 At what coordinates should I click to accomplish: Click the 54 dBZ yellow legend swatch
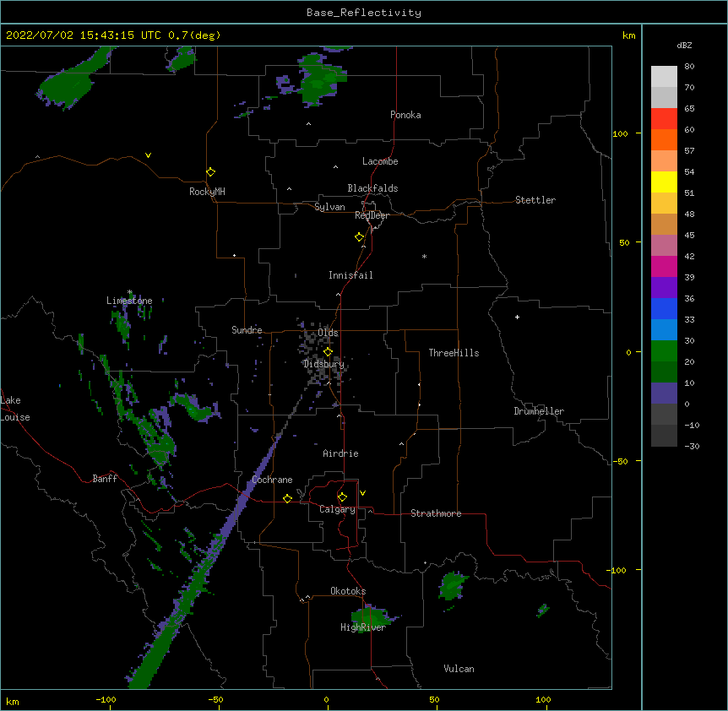pos(664,182)
